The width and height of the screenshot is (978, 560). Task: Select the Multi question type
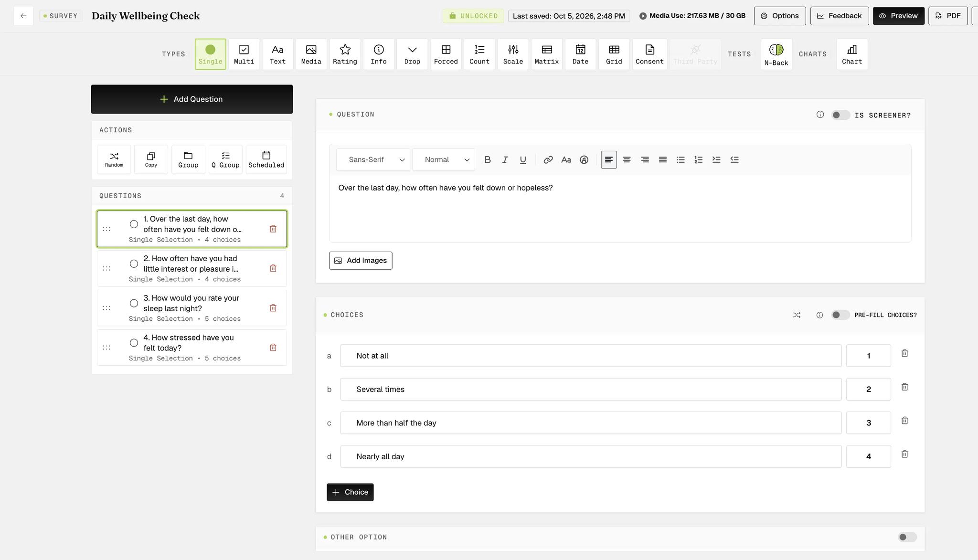[x=244, y=54]
